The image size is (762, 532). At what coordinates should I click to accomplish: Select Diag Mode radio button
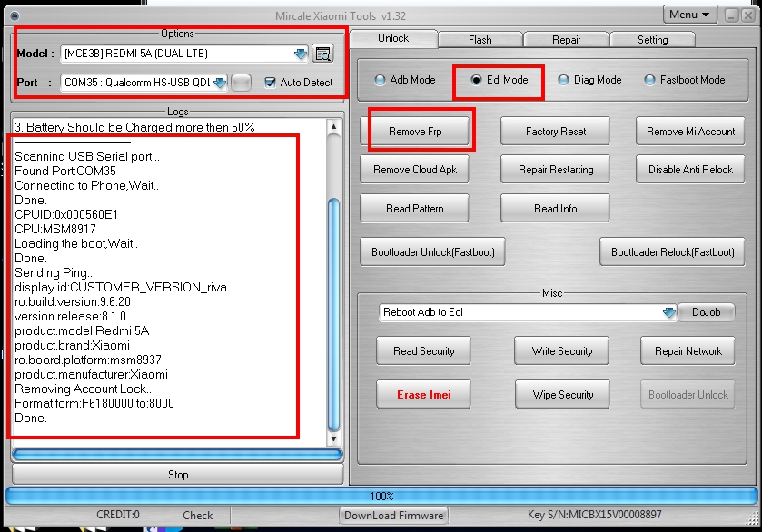pyautogui.click(x=563, y=80)
